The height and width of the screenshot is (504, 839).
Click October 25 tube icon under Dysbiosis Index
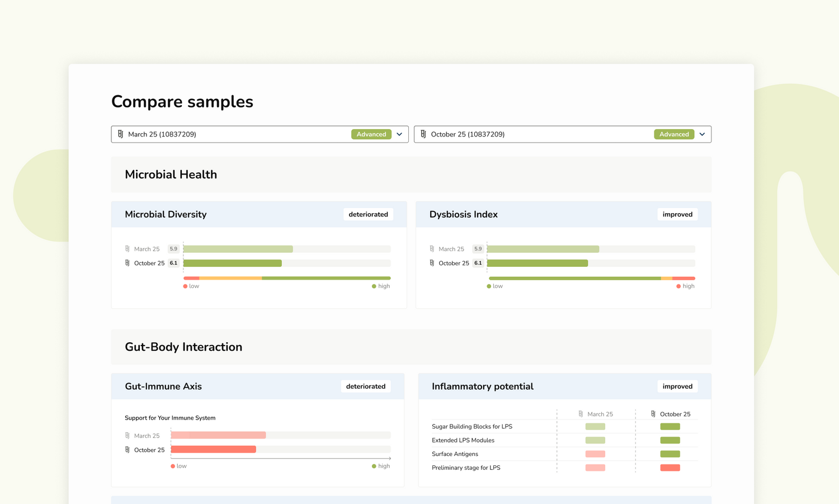[x=432, y=263]
